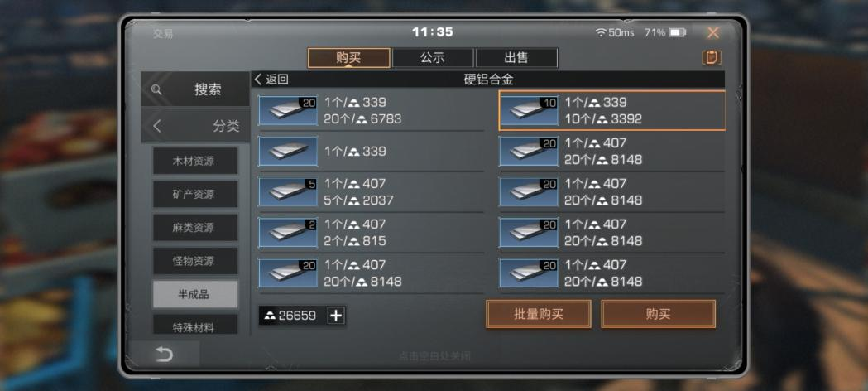Click the orange 购买 button at bottom right
This screenshot has width=868, height=391.
[x=658, y=314]
